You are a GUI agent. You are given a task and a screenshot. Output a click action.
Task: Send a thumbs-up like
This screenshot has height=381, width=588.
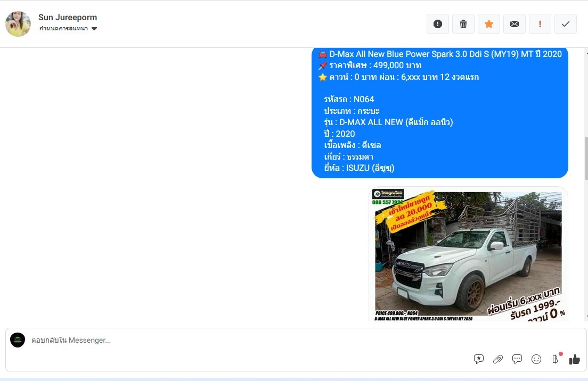point(575,359)
